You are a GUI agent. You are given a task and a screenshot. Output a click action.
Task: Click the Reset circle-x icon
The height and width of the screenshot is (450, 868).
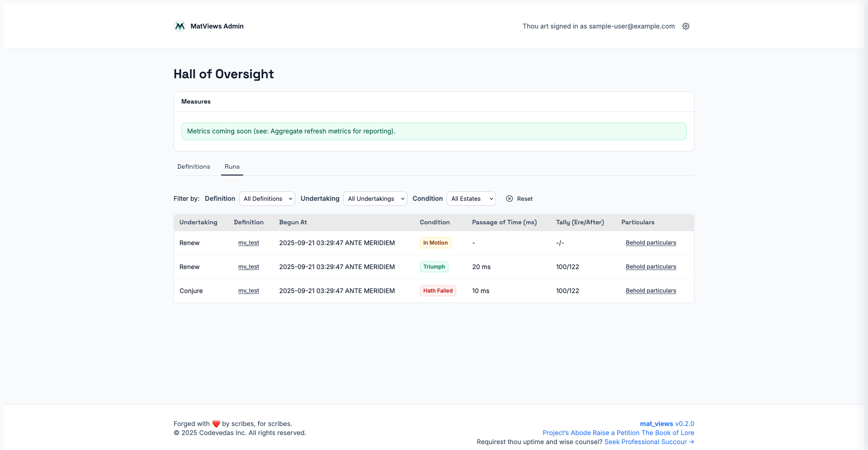tap(509, 199)
